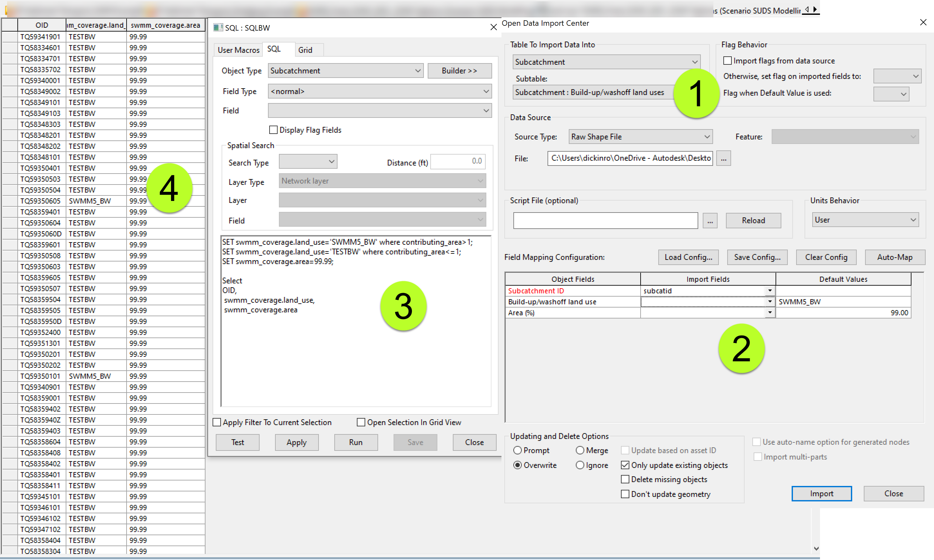934x560 pixels.
Task: Check Delete missing objects option
Action: pyautogui.click(x=625, y=479)
